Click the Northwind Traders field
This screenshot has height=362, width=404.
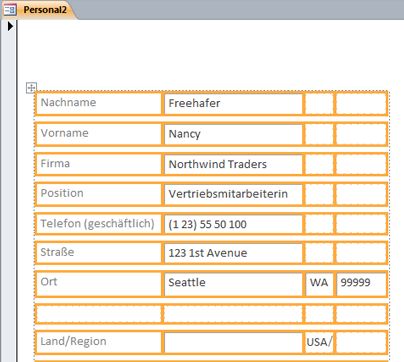pos(233,164)
